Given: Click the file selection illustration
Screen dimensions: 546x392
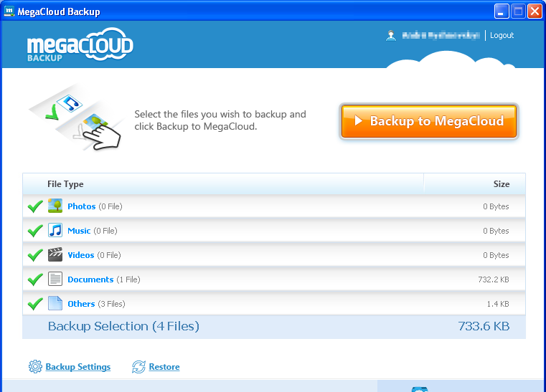Looking at the screenshot, I should coord(77,118).
